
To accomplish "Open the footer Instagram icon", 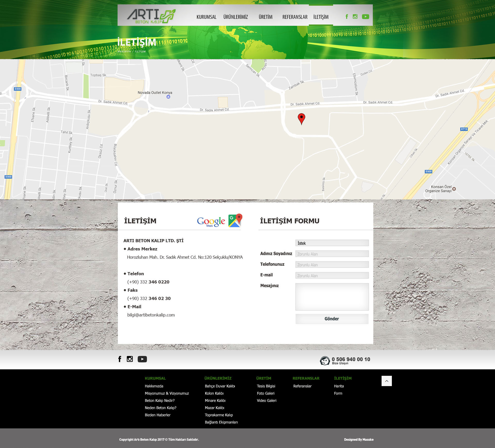I will [x=130, y=359].
